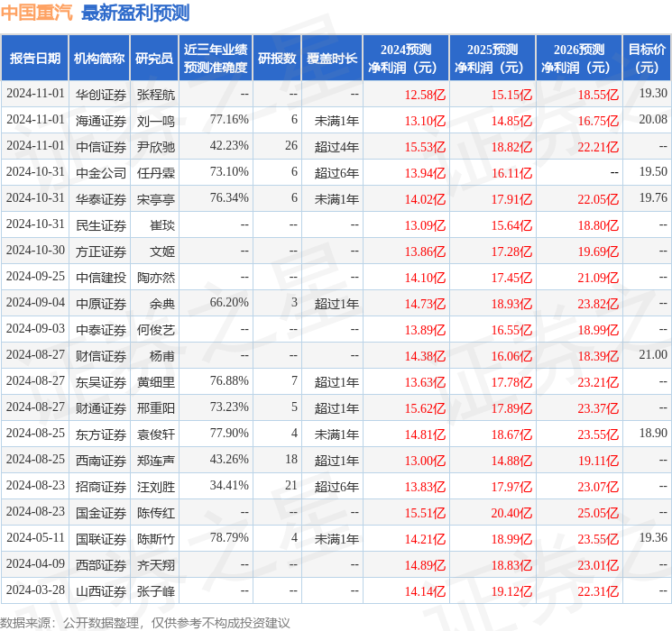
Task: Click researcher name 宋亭亭
Action: pos(156,199)
